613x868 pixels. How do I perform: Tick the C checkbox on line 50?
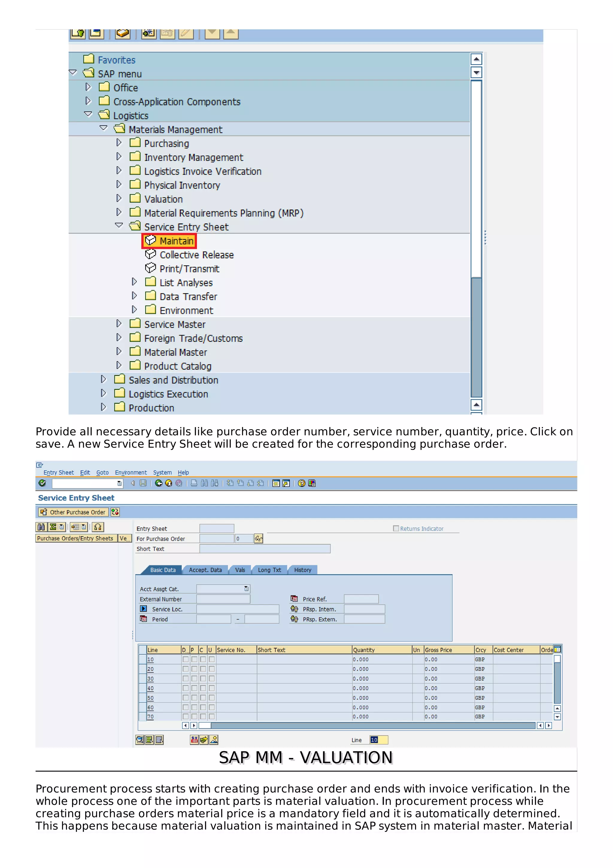(203, 698)
